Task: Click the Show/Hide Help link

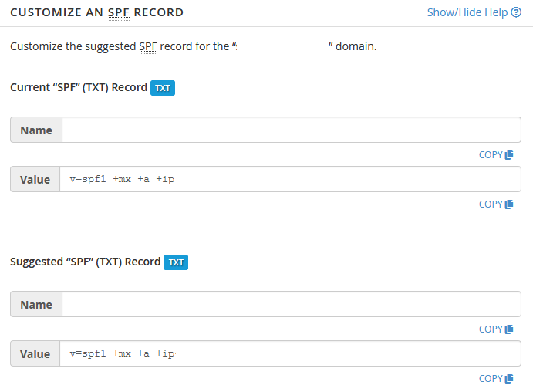Action: [x=474, y=12]
